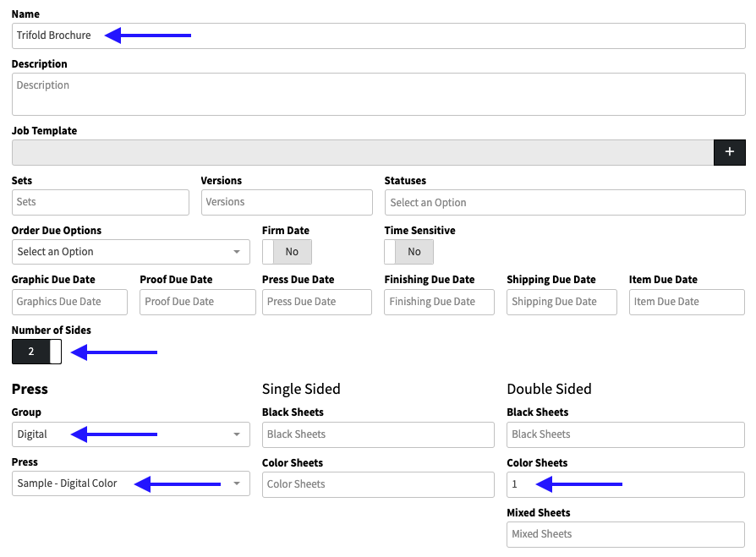Viewport: 756px width, 557px height.
Task: Click into the Description text area
Action: (379, 94)
